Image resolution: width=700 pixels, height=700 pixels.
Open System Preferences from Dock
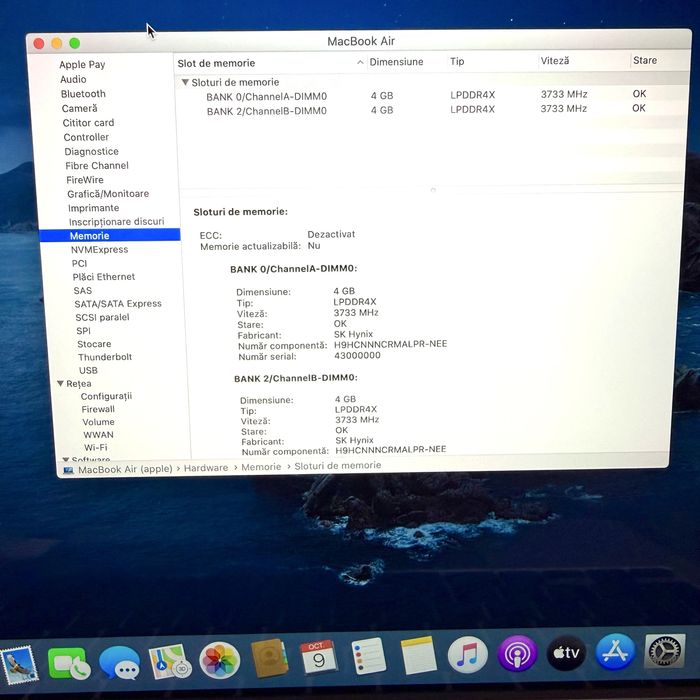point(665,651)
